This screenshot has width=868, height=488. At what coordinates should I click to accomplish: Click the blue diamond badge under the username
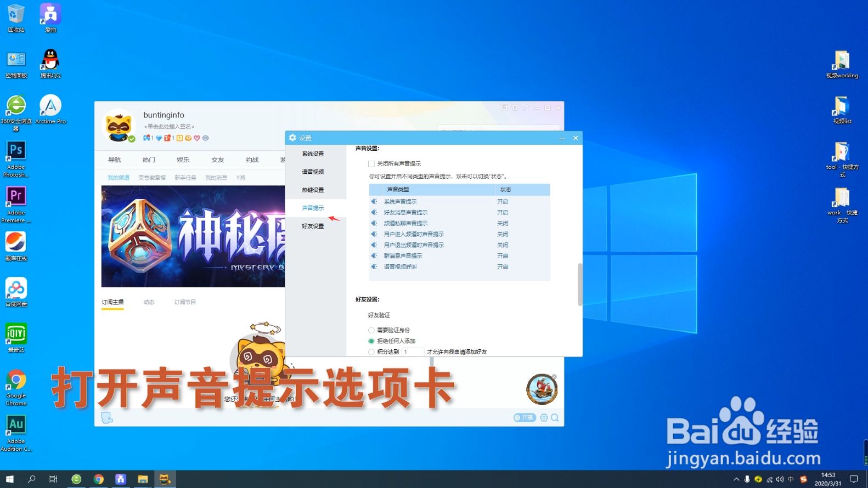tap(159, 138)
